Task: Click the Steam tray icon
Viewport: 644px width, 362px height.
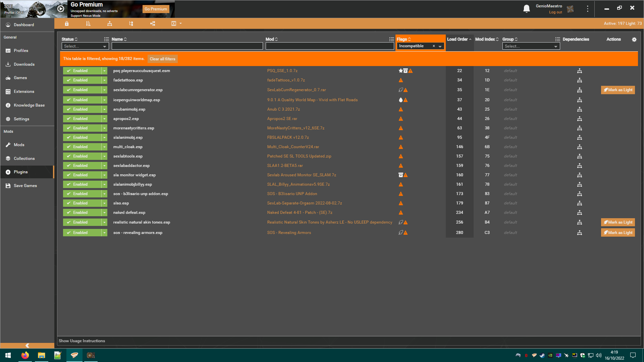Action: [542, 355]
